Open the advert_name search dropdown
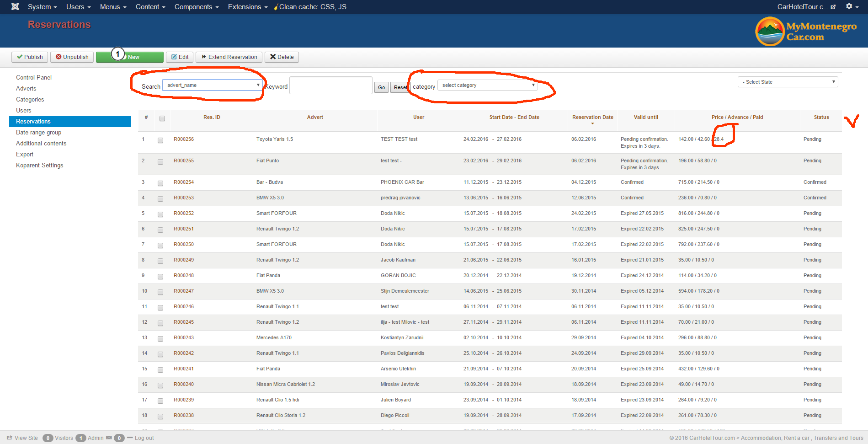 (213, 85)
